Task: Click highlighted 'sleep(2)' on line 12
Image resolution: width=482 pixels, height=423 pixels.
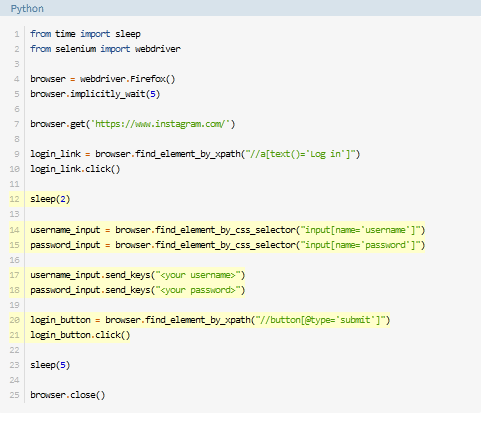Action: tap(50, 199)
